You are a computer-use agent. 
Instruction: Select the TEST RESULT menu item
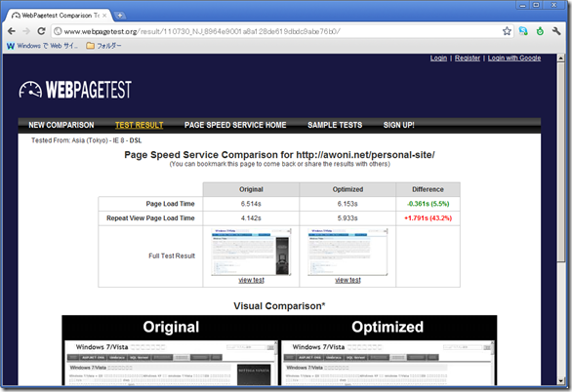(x=139, y=125)
